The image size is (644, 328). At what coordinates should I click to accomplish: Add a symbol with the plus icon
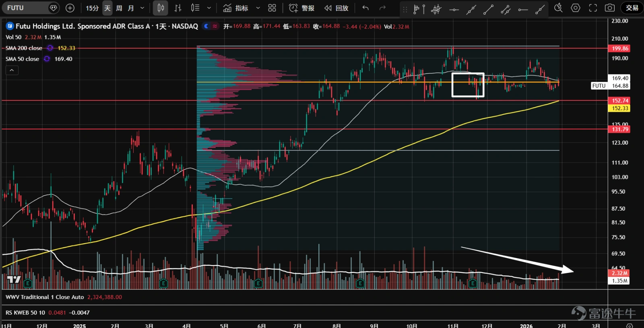(x=70, y=8)
